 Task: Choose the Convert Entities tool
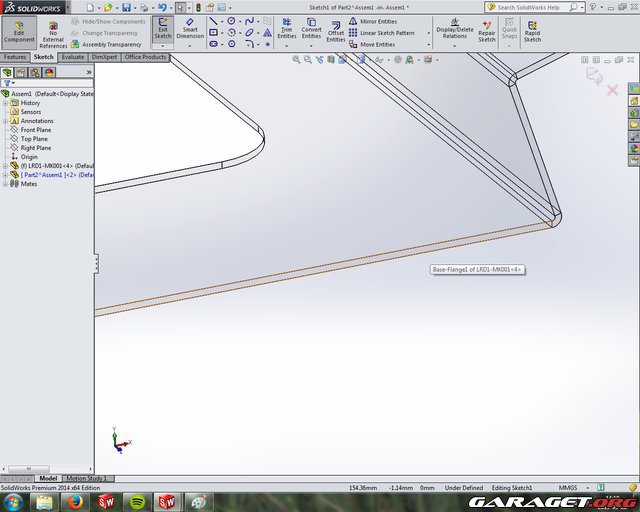pyautogui.click(x=311, y=31)
